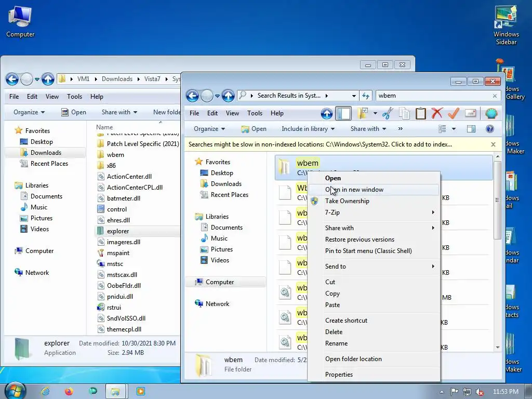Click Name column header in back window
The height and width of the screenshot is (399, 532).
(x=104, y=127)
